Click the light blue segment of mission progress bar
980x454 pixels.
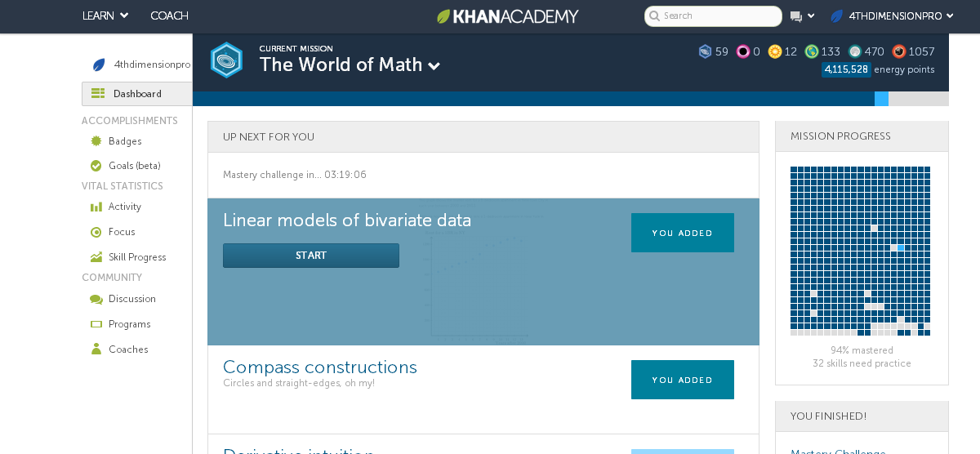point(881,99)
